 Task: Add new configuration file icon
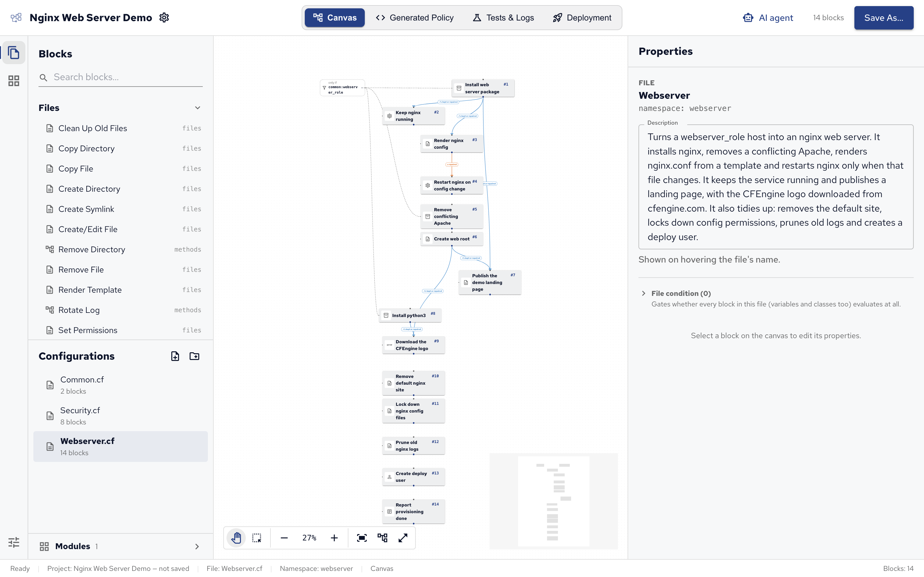point(175,356)
